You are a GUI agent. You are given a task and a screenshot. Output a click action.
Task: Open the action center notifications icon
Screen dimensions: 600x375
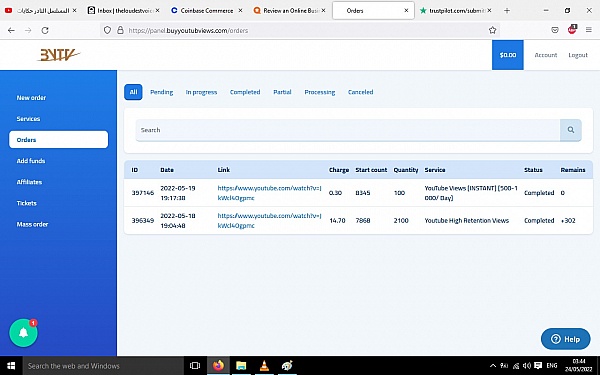[x=538, y=366]
